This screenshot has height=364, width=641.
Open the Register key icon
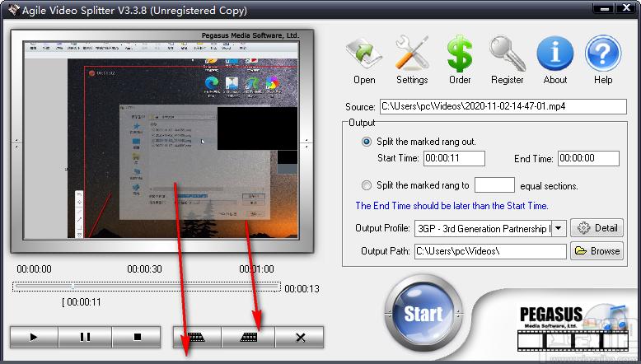point(507,60)
